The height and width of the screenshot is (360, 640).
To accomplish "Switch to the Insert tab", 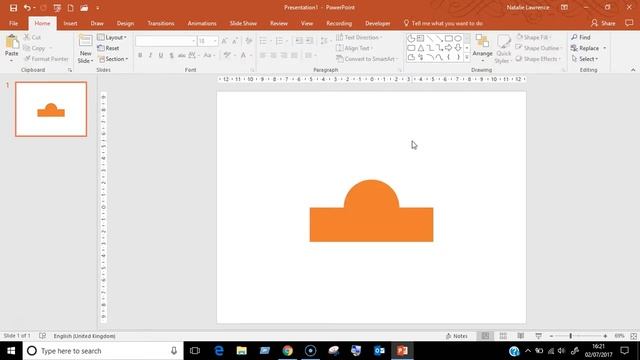I will pos(70,23).
